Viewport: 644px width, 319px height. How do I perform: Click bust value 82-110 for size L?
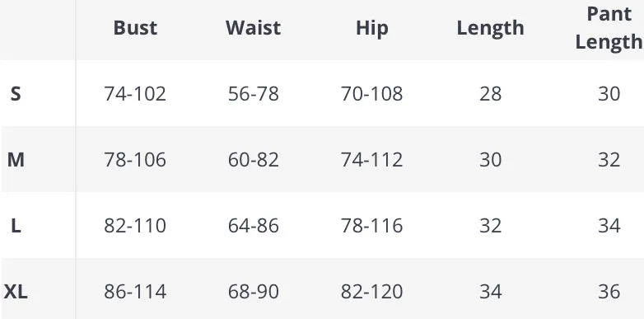coord(135,226)
